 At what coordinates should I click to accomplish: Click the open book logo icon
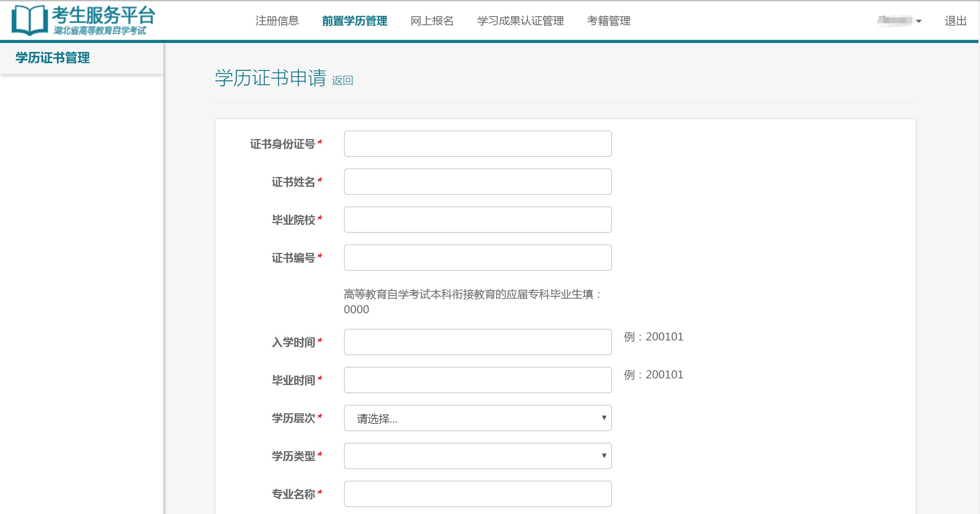click(x=29, y=20)
